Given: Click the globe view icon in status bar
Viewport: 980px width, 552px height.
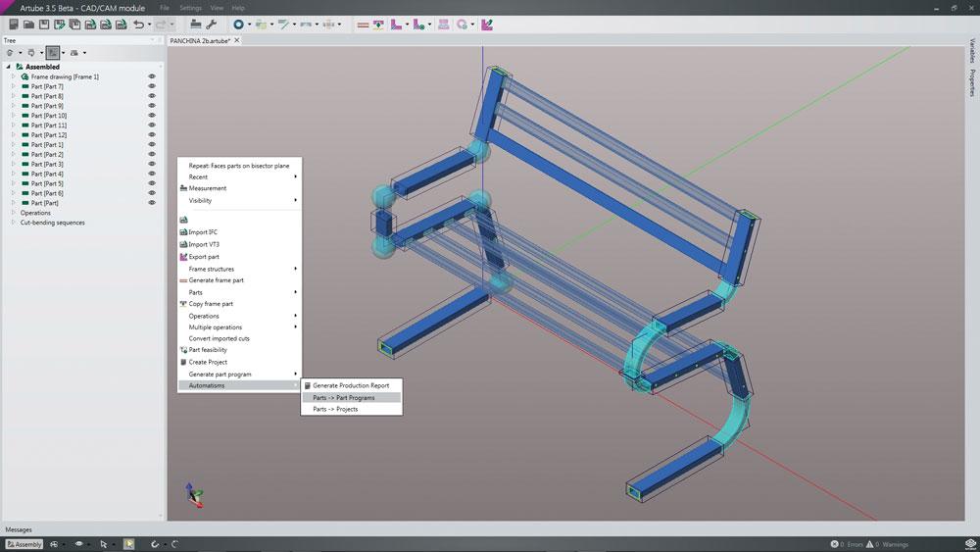Looking at the screenshot, I should (54, 544).
